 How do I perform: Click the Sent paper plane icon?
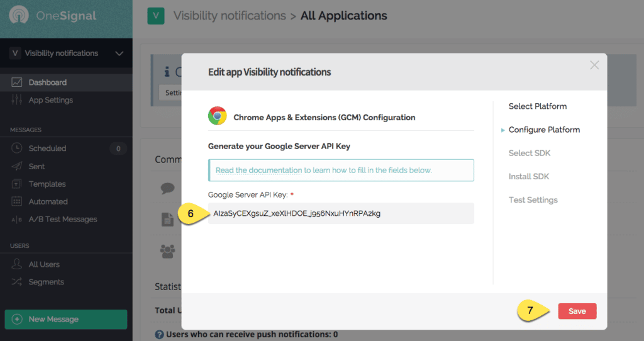click(x=17, y=166)
